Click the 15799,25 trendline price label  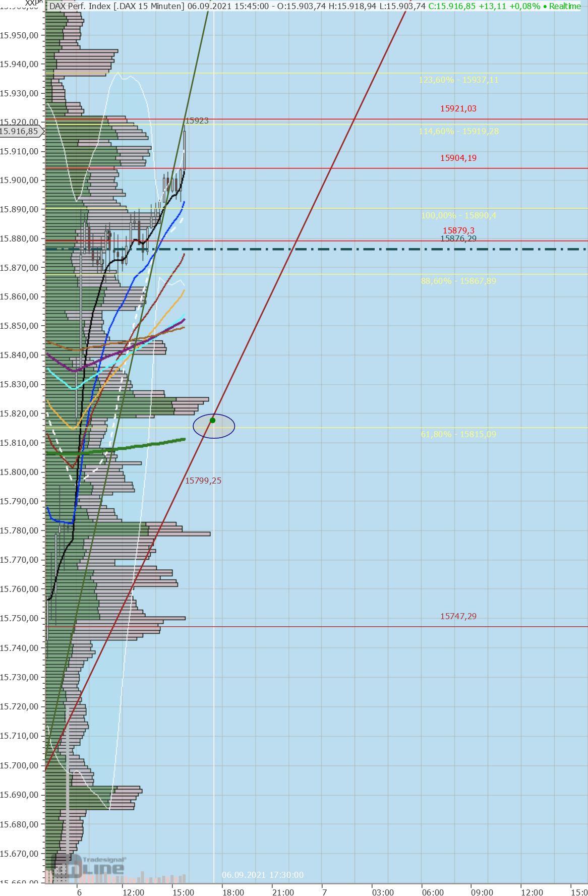tap(203, 481)
